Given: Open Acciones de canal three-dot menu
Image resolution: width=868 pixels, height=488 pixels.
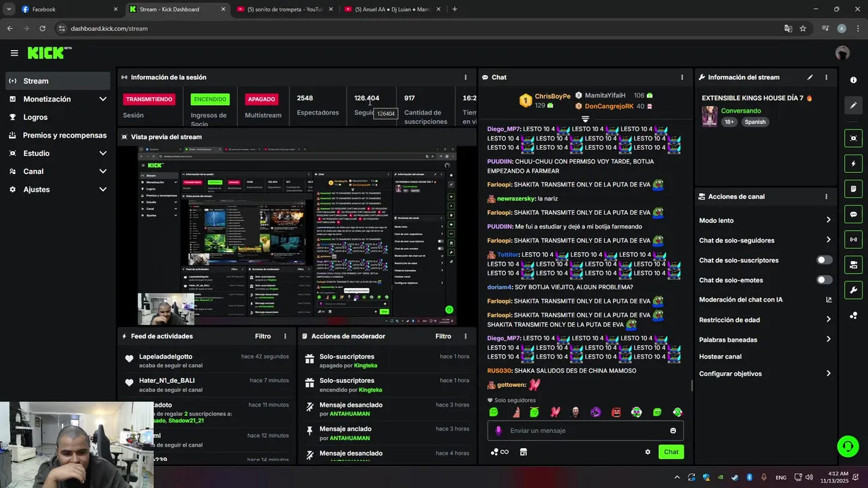Looking at the screenshot, I should tap(826, 197).
